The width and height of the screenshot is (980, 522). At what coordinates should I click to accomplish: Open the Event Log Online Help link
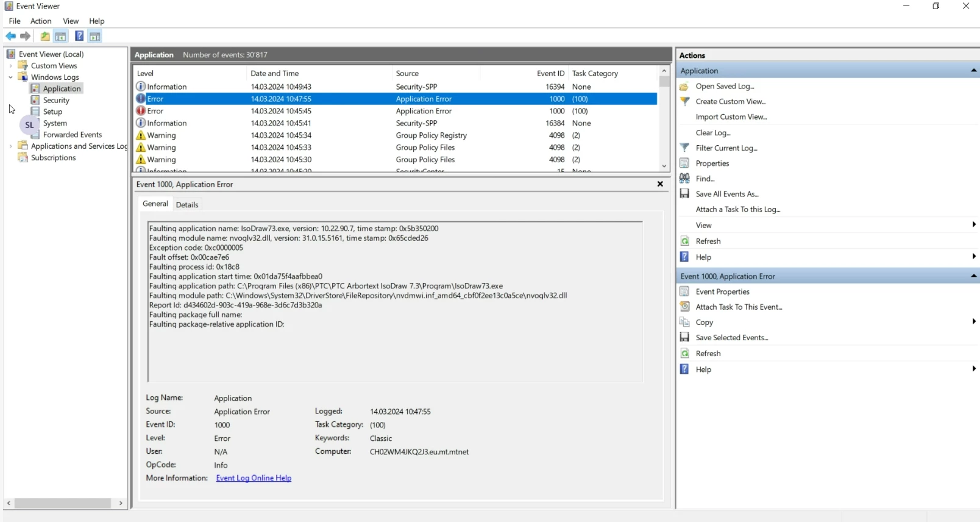click(x=254, y=478)
